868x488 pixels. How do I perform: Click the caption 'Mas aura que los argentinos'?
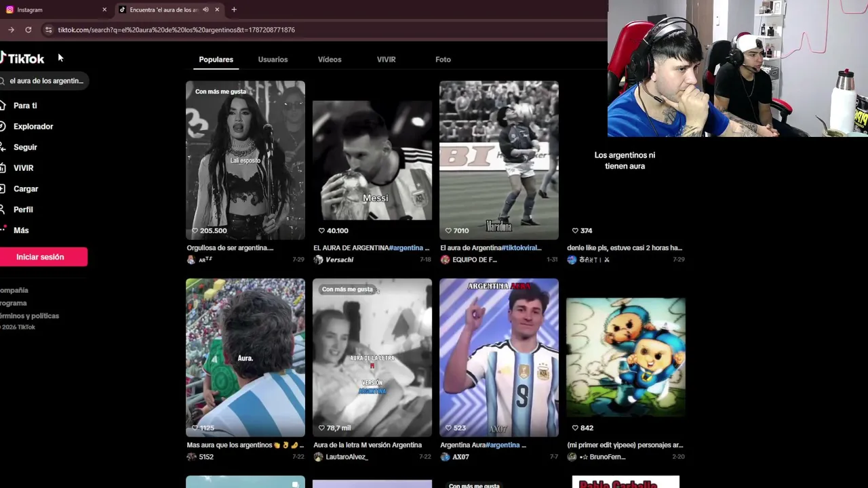tap(229, 445)
